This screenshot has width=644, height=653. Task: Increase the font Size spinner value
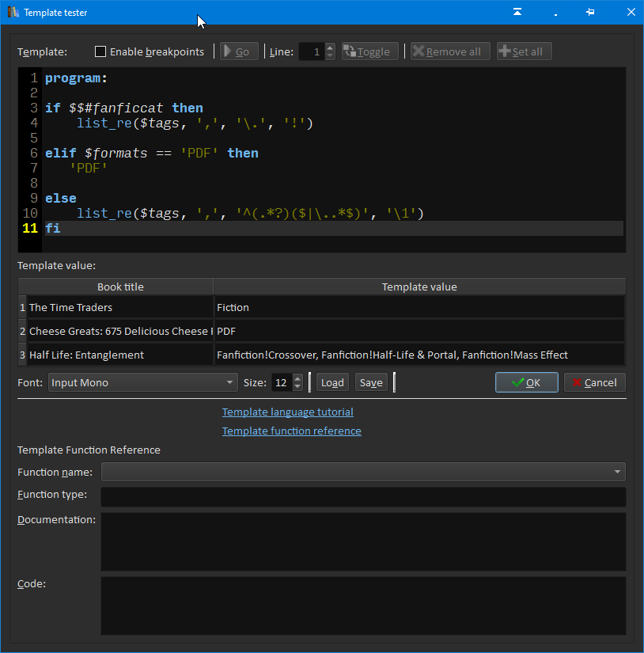point(297,378)
